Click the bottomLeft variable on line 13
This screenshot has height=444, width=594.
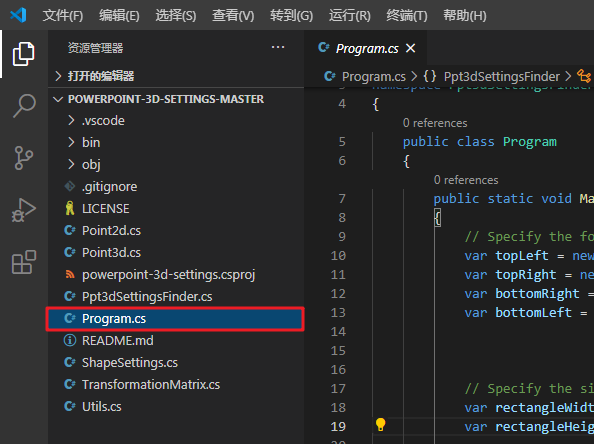(533, 313)
